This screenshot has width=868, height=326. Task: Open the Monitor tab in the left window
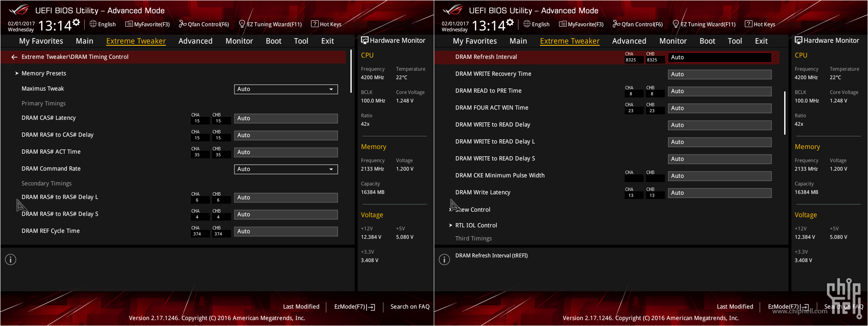click(x=239, y=41)
